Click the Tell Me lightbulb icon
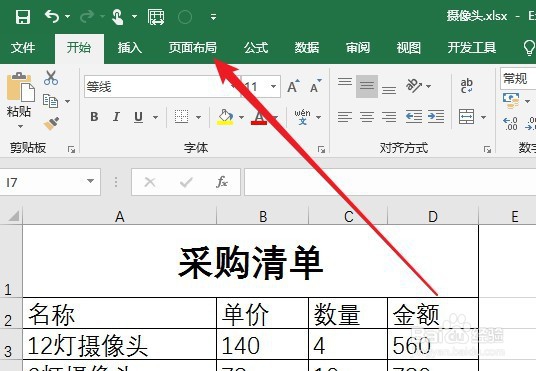 tap(529, 48)
